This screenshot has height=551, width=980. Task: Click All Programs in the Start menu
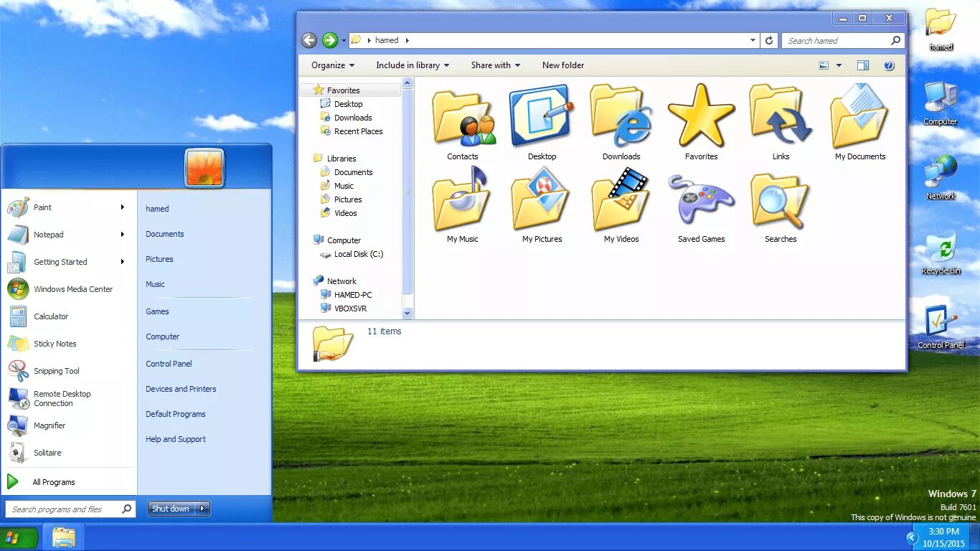point(54,481)
